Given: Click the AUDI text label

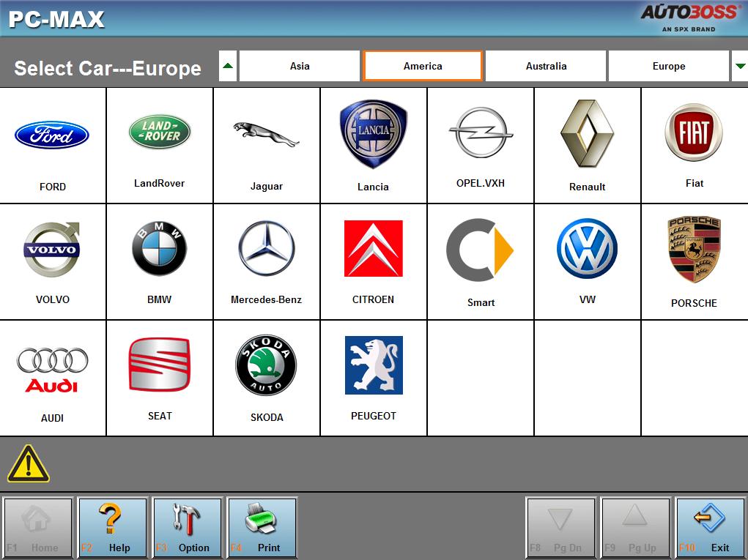Looking at the screenshot, I should pos(52,418).
